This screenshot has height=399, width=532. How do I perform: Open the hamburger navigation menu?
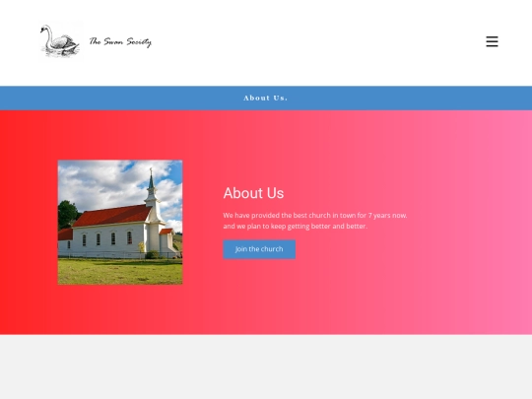pos(492,41)
